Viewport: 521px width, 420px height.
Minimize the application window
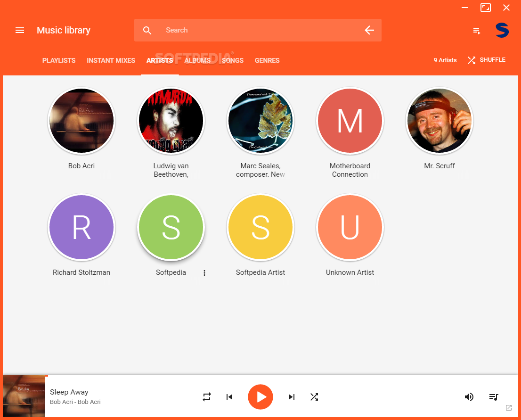(465, 8)
